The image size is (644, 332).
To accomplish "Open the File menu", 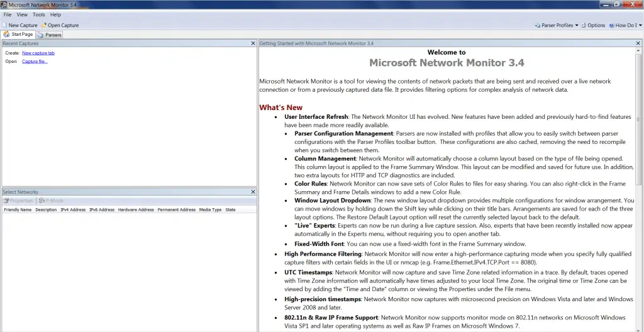I will [x=8, y=15].
